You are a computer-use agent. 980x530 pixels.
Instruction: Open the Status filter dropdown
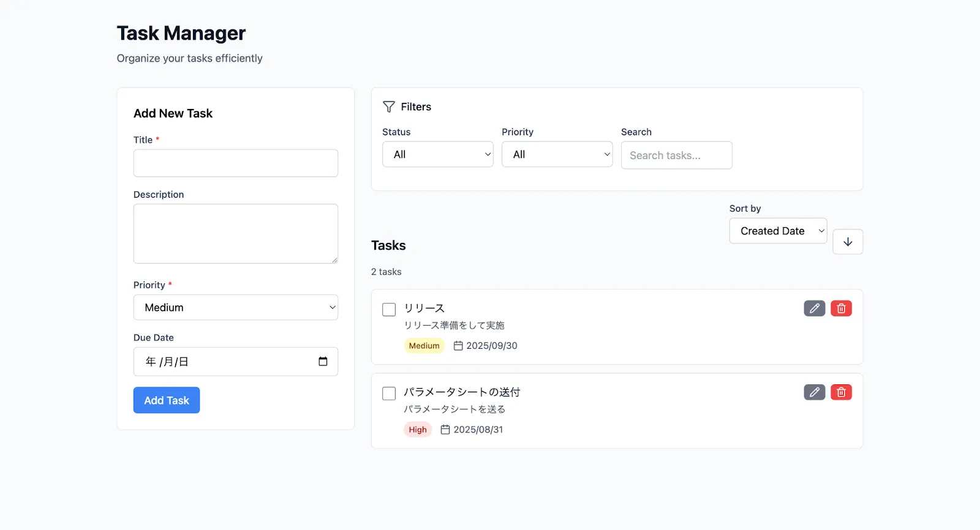pos(437,155)
